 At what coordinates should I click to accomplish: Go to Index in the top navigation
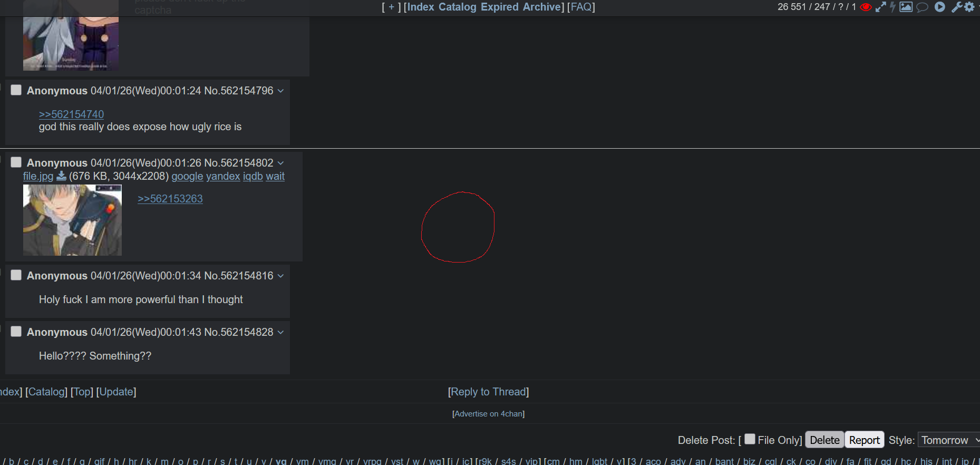(x=421, y=7)
